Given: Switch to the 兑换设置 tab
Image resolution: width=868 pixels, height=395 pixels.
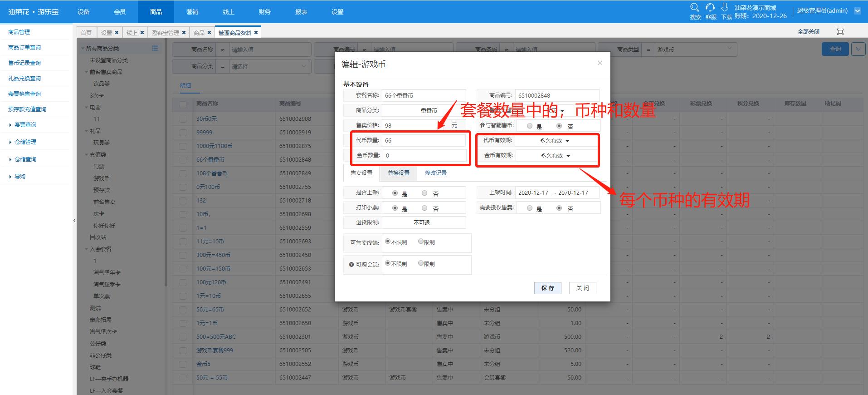Looking at the screenshot, I should tap(399, 173).
